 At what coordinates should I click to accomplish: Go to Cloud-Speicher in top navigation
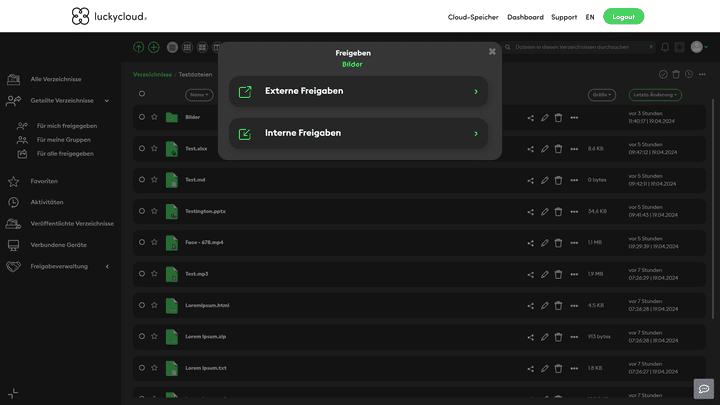coord(473,17)
